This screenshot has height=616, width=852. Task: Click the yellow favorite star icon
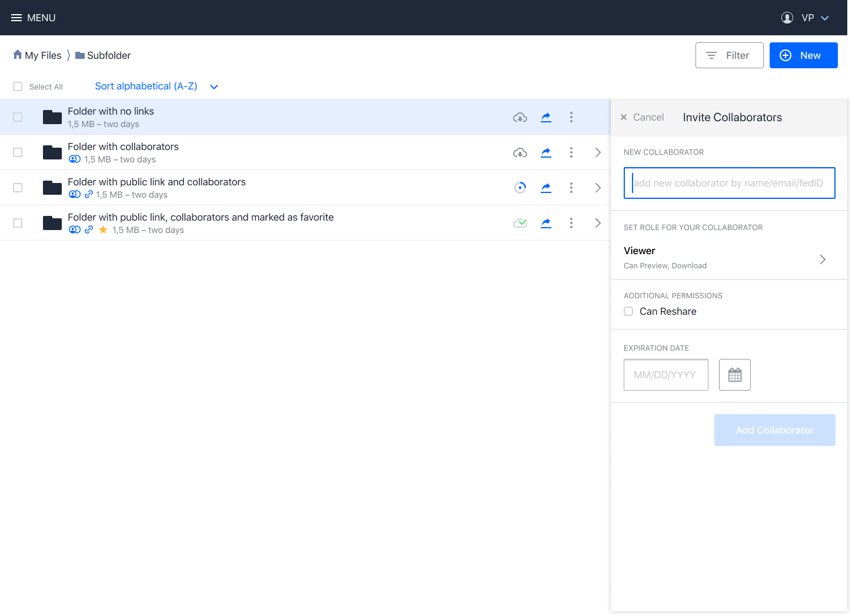click(103, 229)
